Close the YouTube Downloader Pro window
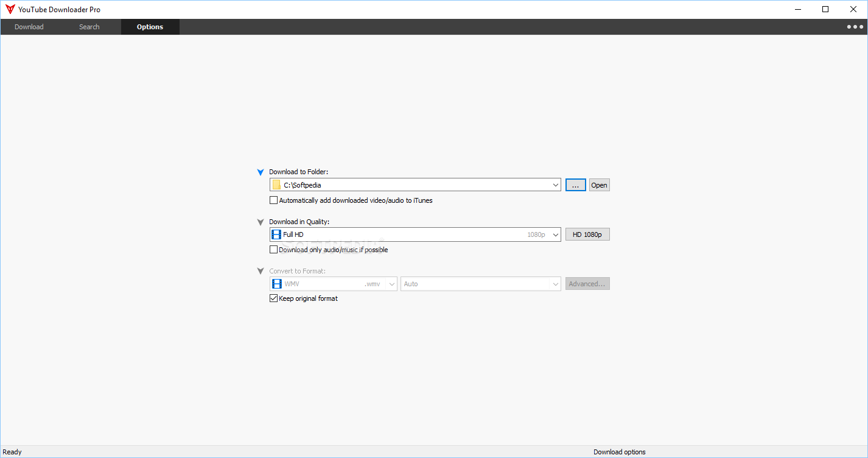 [x=853, y=9]
